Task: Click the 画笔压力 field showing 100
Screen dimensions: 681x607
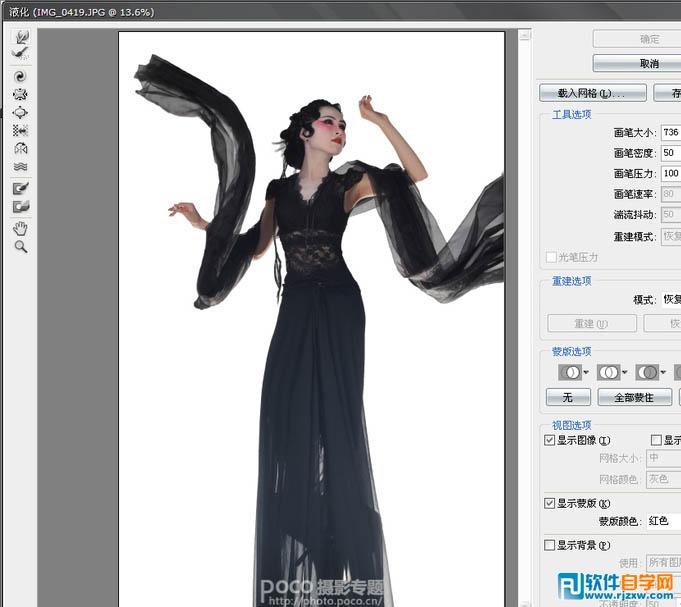Action: (671, 173)
